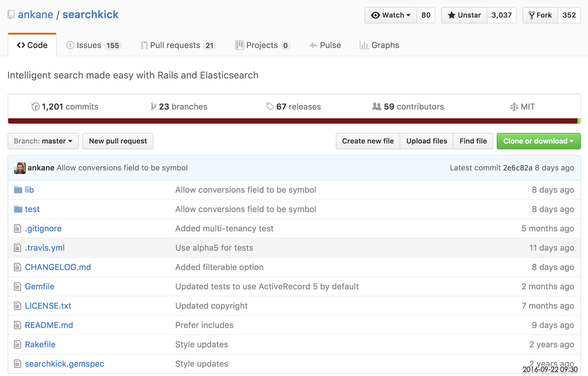Screen dimensions: 588x376
Task: Open the CHANGELOG.md file link
Action: pyautogui.click(x=58, y=267)
